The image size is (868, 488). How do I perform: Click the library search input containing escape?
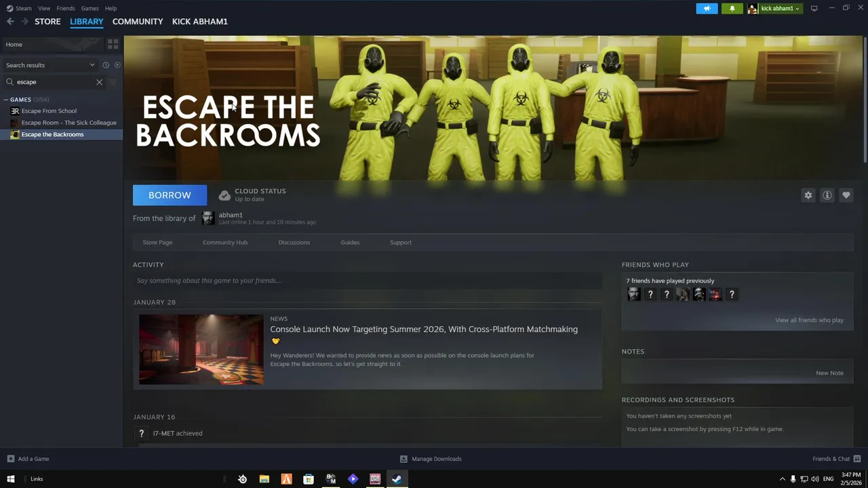click(x=54, y=82)
